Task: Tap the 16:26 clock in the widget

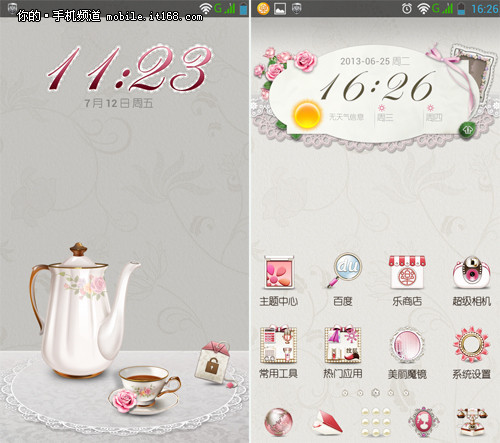Action: 377,86
